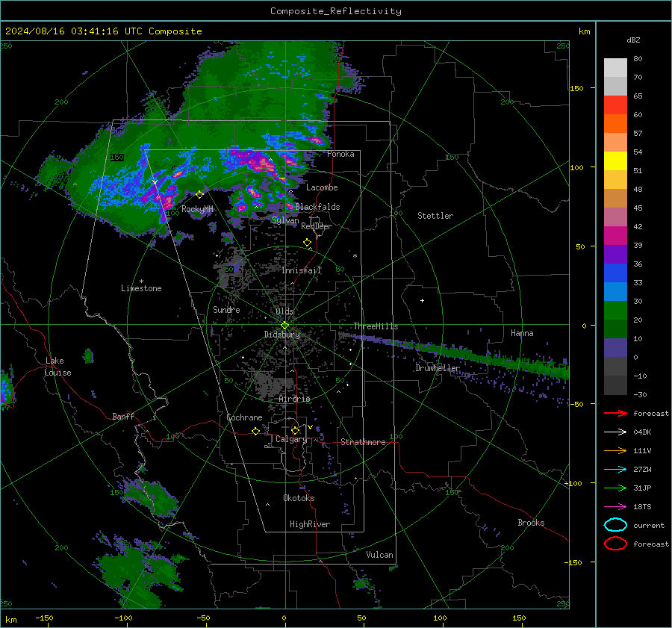Click the Okotoks label

pos(299,498)
